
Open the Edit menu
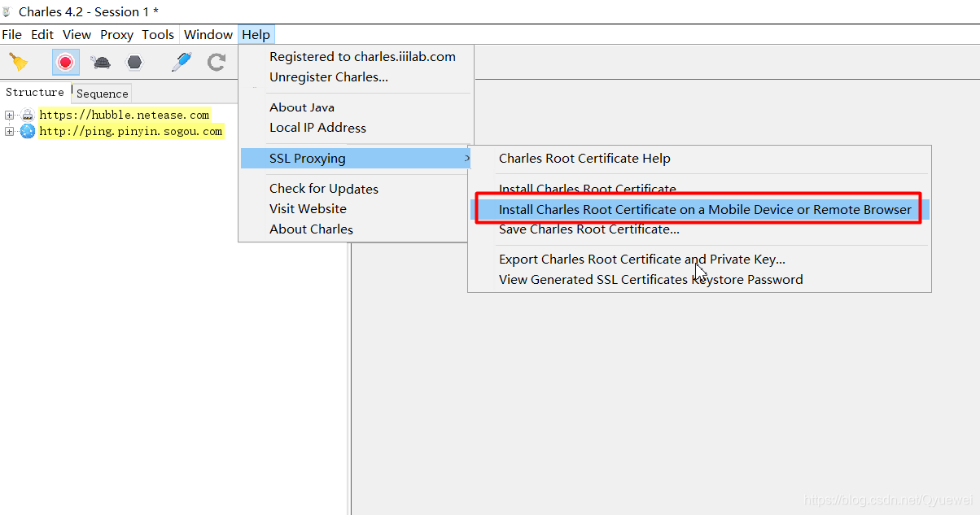pyautogui.click(x=42, y=34)
